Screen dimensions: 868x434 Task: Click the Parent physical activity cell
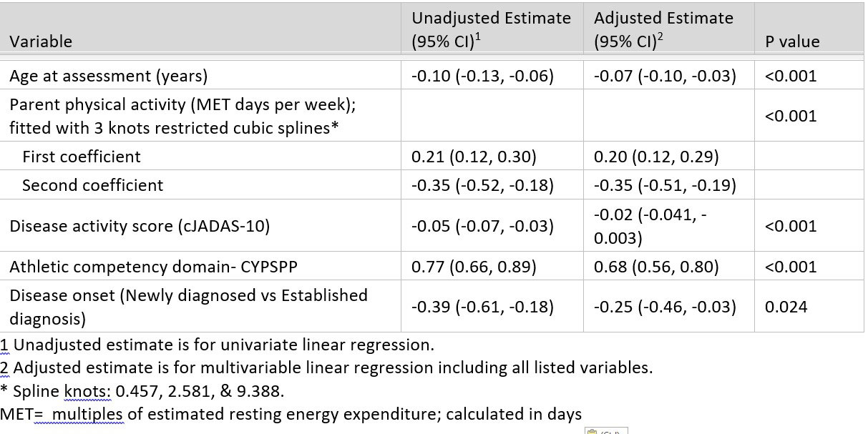182,116
